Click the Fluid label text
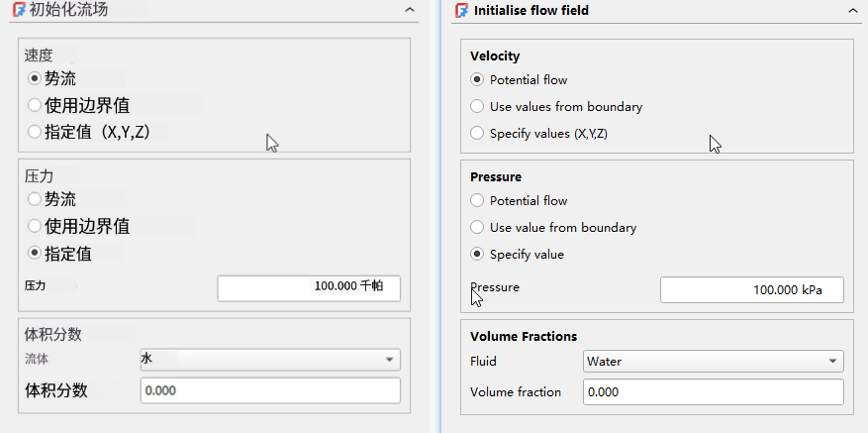The image size is (868, 433). click(x=483, y=362)
